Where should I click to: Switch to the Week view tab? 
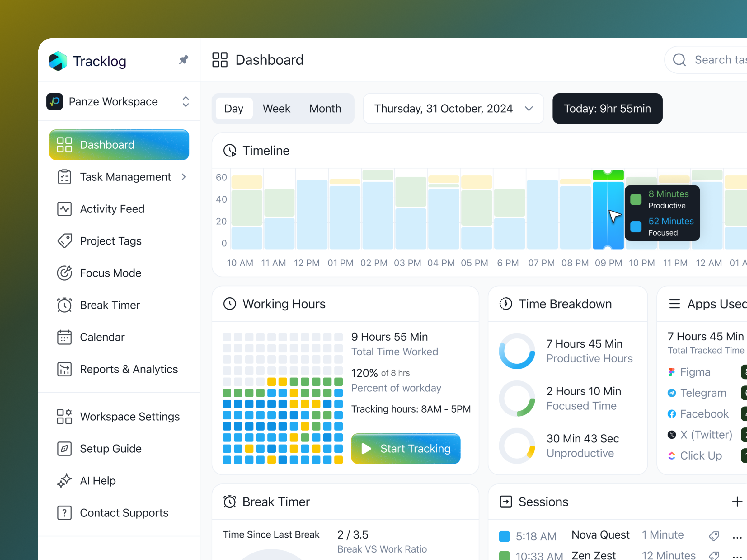pos(276,108)
